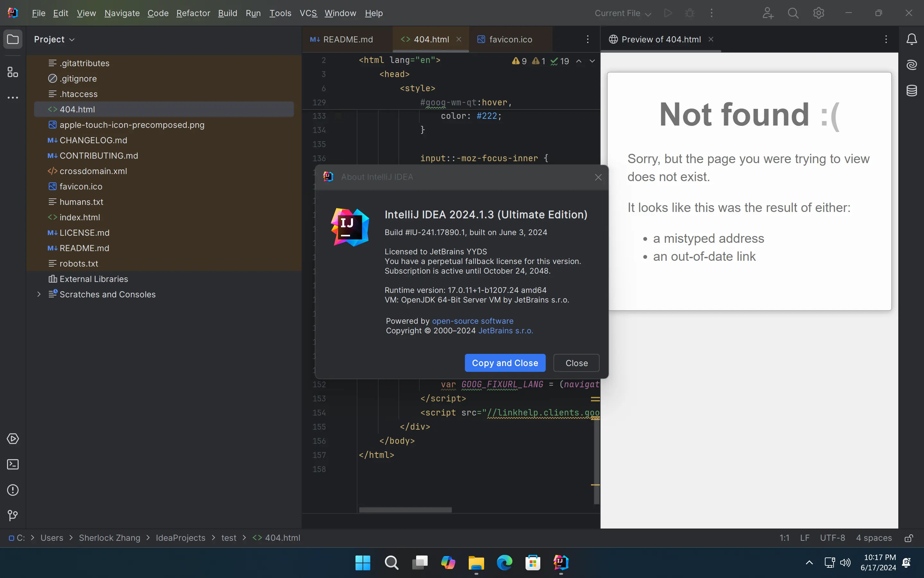Open the Problems tool window icon

[x=13, y=490]
